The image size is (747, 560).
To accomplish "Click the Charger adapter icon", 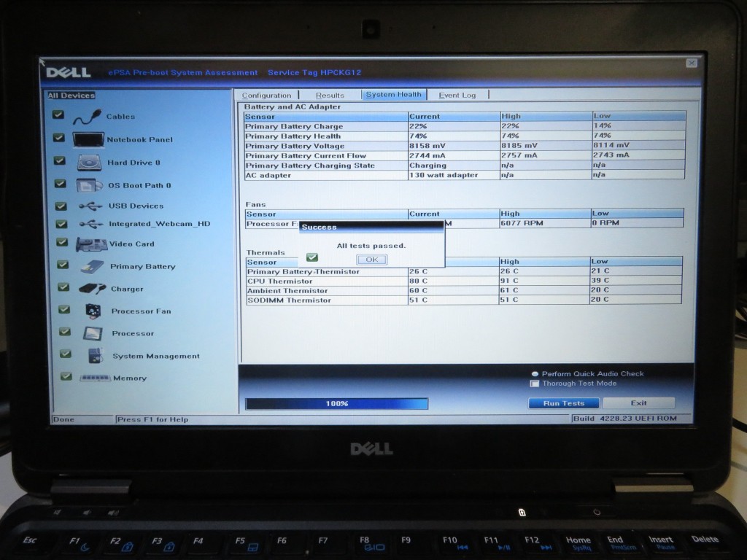I will [x=93, y=289].
